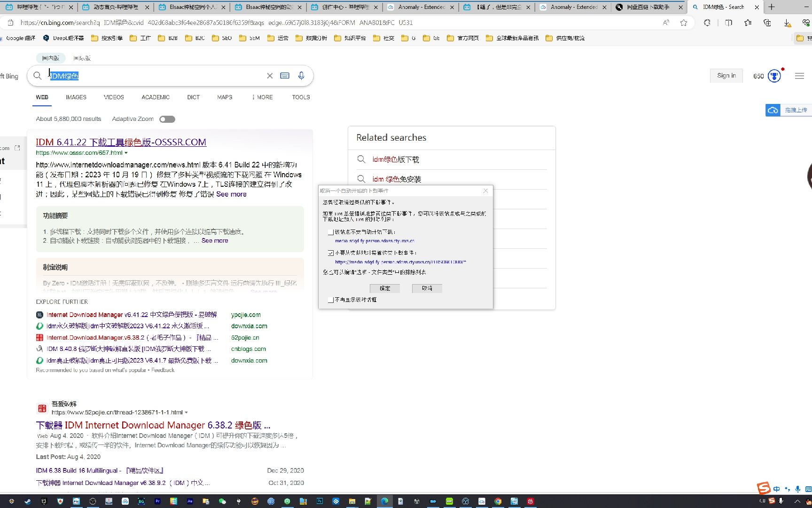Click 取消 button in IDM dialog
This screenshot has height=508, width=812.
click(427, 288)
